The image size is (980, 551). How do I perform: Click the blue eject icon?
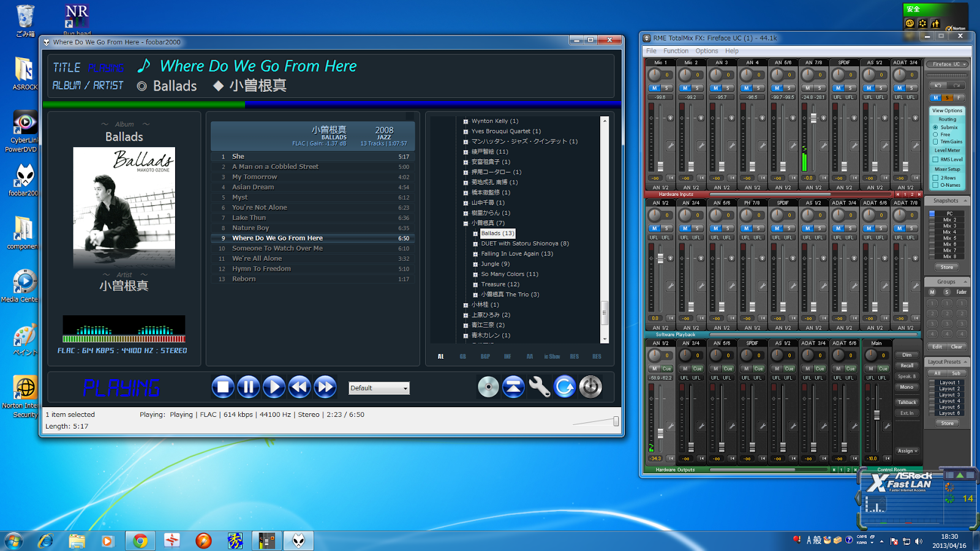point(513,387)
